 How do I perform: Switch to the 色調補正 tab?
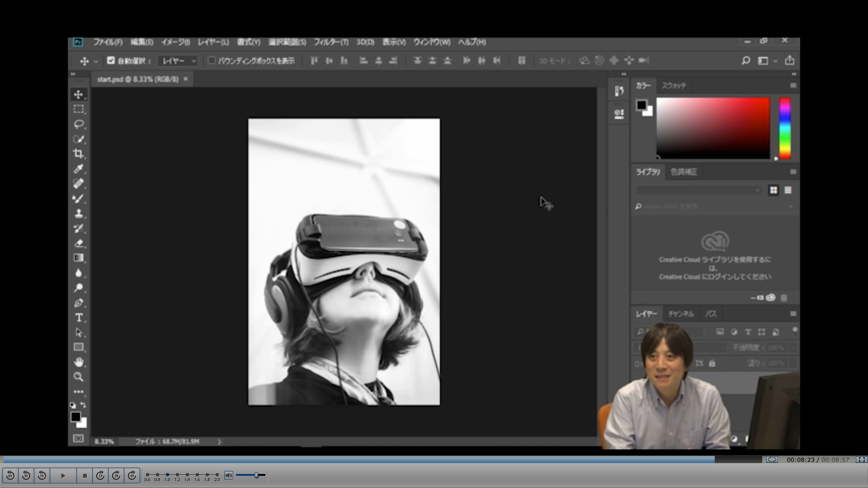(684, 172)
